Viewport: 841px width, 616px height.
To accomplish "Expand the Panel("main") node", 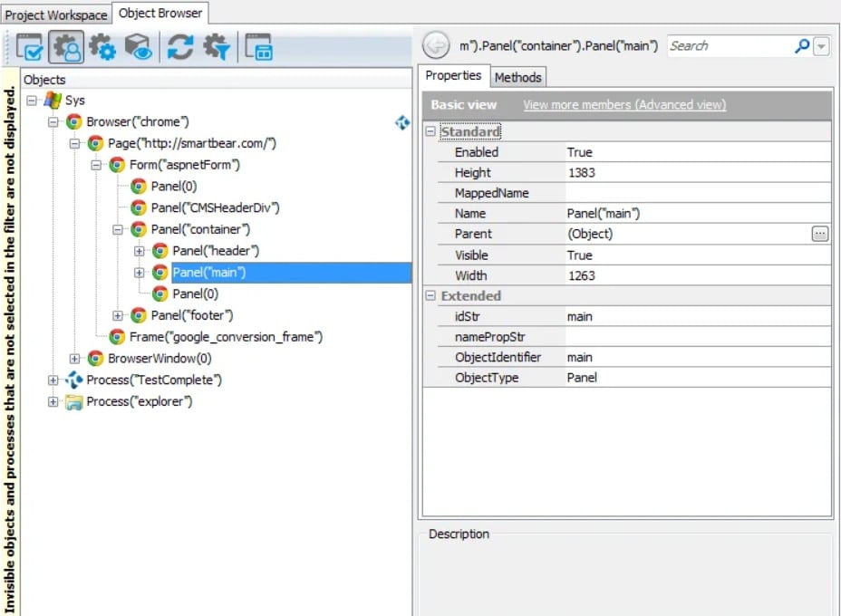I will [139, 273].
